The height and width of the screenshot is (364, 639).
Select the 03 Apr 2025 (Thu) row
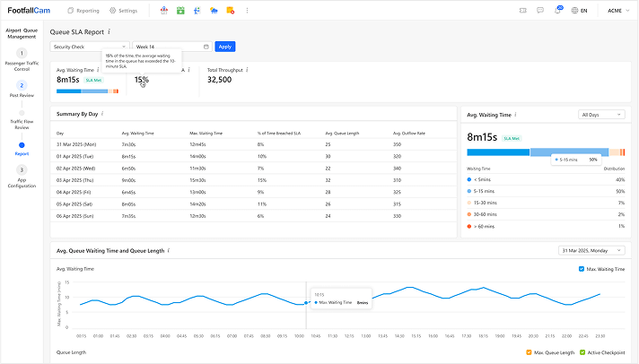pos(253,180)
